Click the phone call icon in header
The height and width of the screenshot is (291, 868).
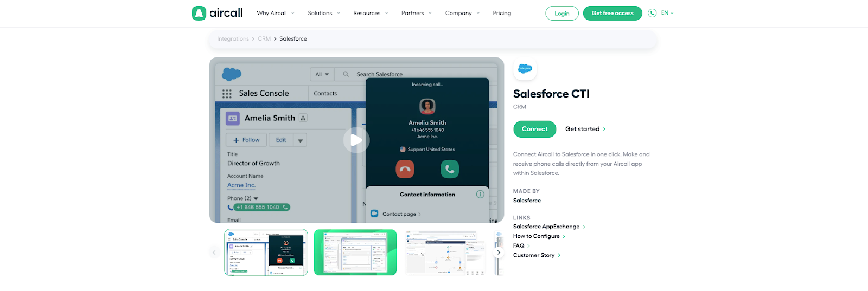(x=652, y=13)
